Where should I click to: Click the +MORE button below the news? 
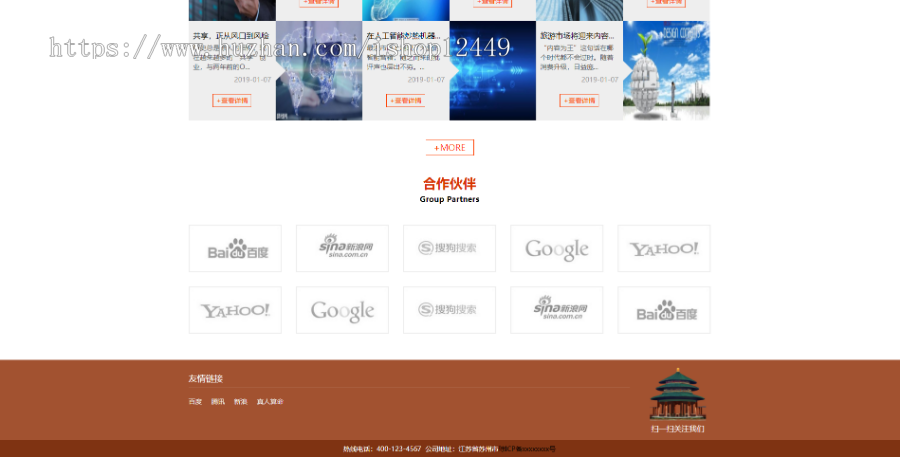click(x=449, y=148)
